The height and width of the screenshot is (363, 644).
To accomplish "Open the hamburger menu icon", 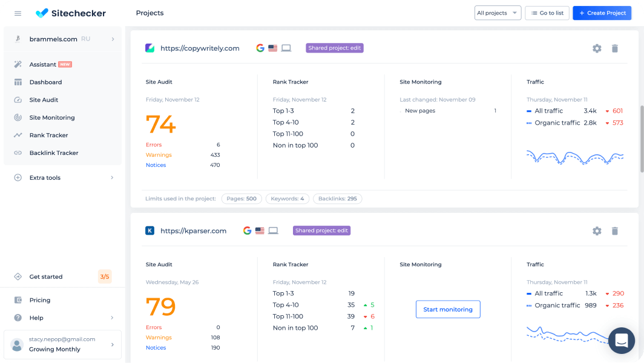I will (x=18, y=13).
